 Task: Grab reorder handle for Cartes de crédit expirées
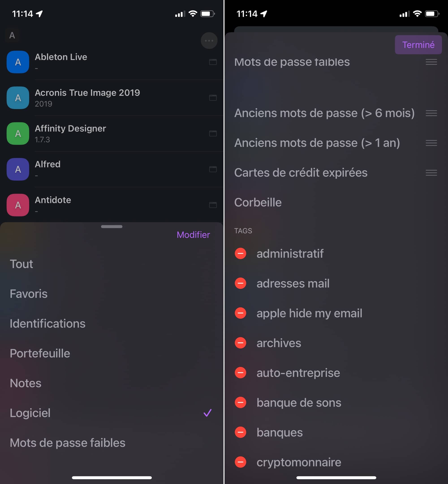pos(431,173)
